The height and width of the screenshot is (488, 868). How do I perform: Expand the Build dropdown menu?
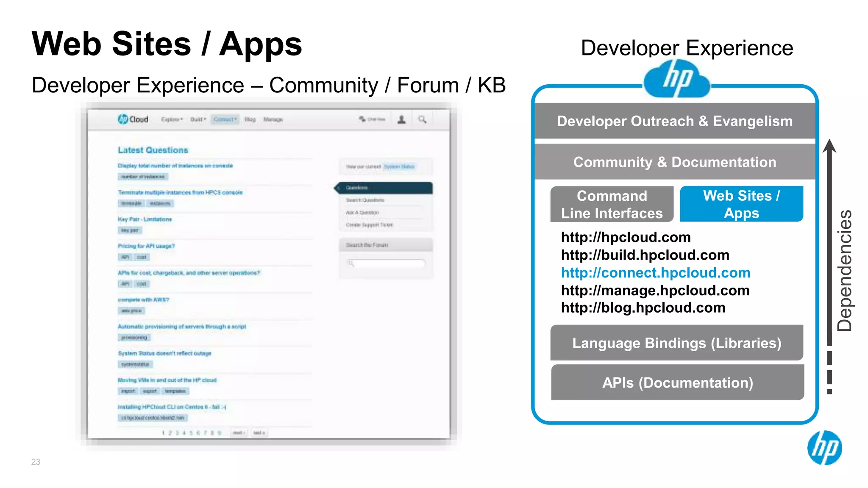tap(198, 119)
